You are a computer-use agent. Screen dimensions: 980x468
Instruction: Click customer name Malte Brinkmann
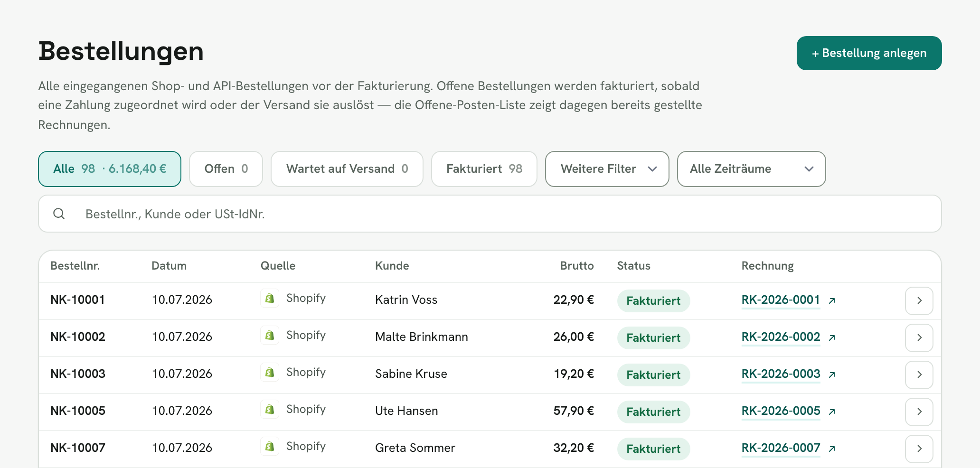(422, 337)
